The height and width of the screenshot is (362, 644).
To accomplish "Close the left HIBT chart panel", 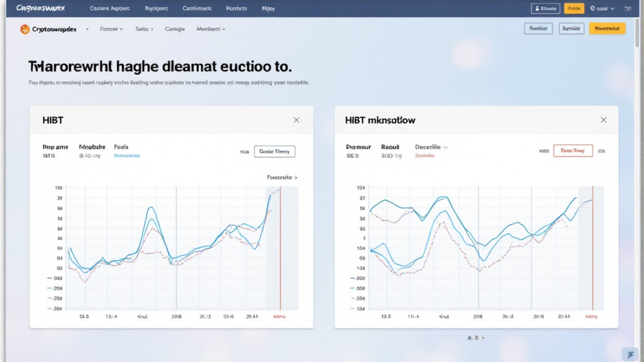I will click(296, 120).
